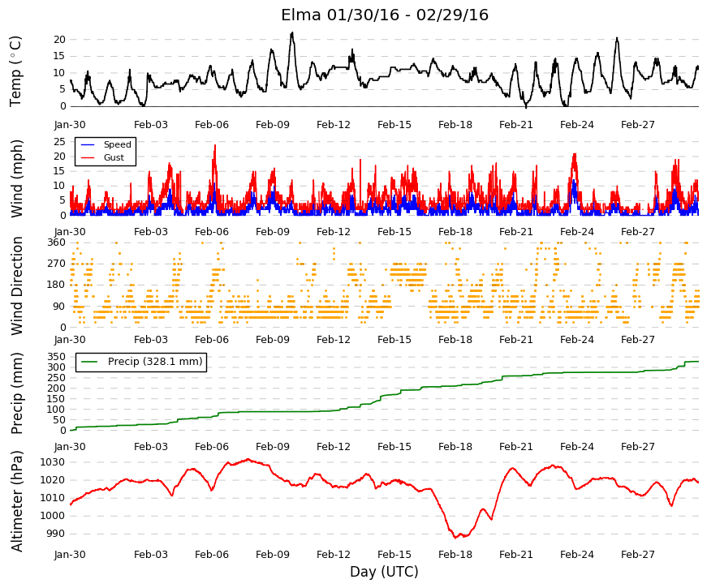Click the Temp (°C) axis label
The height and width of the screenshot is (588, 707).
point(15,71)
